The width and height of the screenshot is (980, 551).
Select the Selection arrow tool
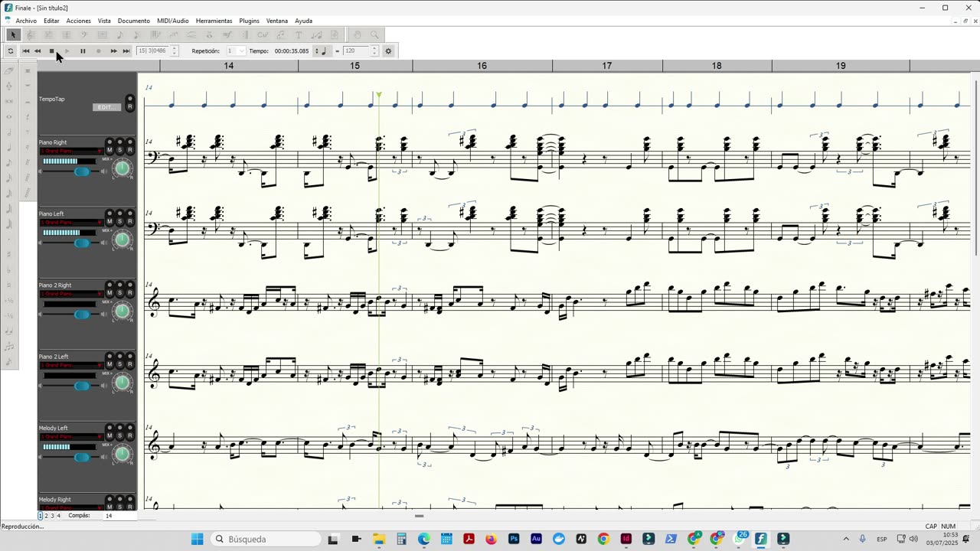[x=13, y=34]
